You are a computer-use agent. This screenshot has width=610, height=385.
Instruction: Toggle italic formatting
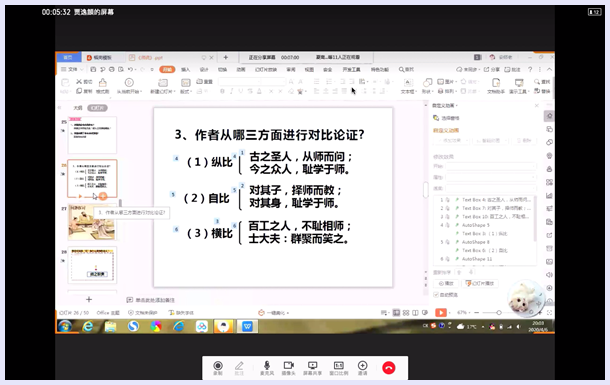231,91
